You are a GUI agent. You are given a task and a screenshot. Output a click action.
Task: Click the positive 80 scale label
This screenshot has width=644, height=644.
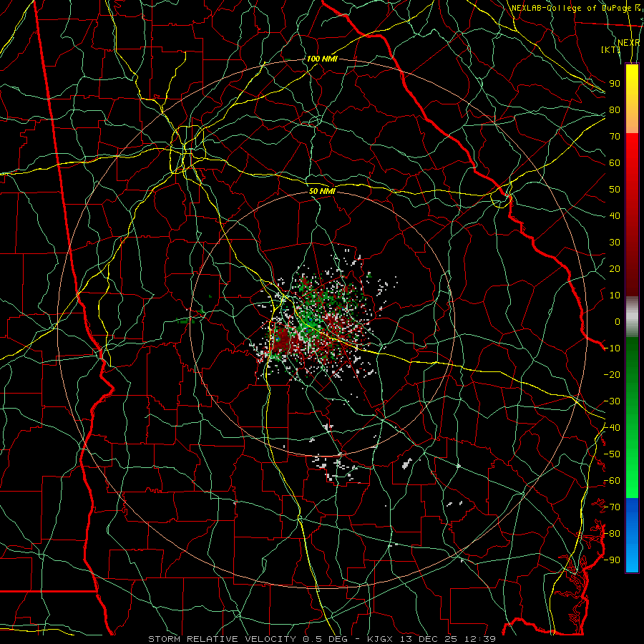point(615,109)
